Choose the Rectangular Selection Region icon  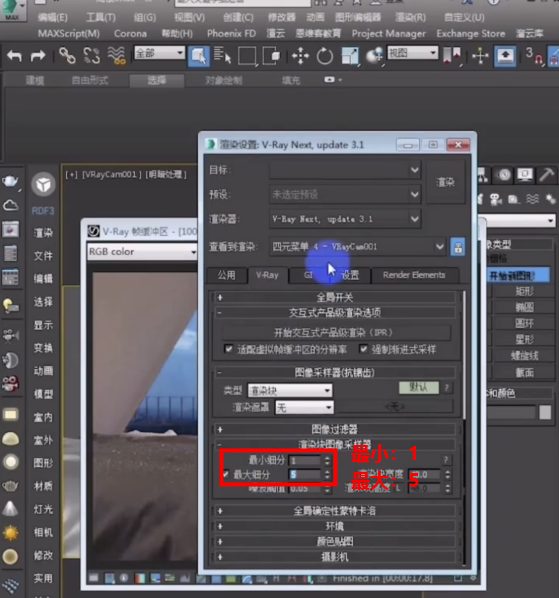pyautogui.click(x=247, y=56)
